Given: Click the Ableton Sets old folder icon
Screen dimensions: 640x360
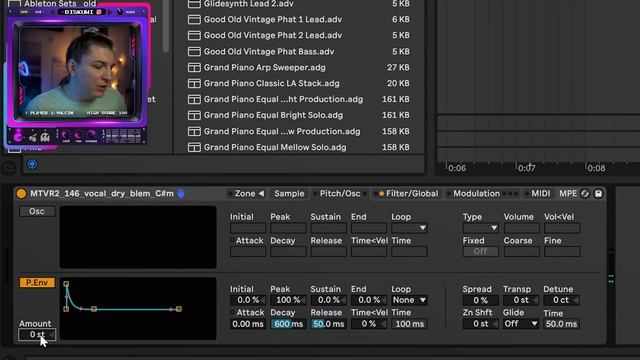Looking at the screenshot, I should click(x=14, y=4).
